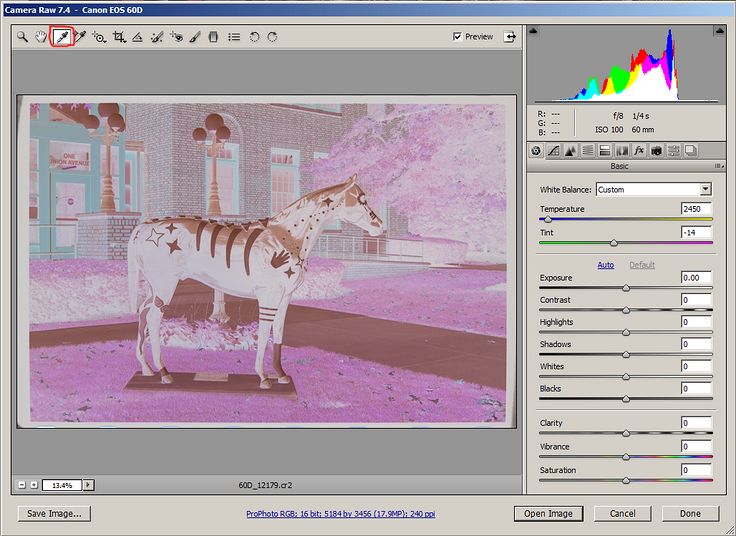Open the zoom level dropdown arrow
736x536 pixels.
89,485
